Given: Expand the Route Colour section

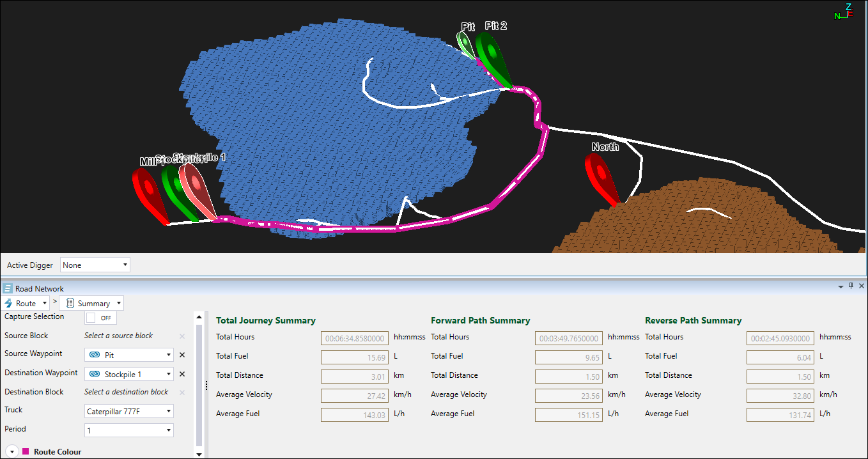Looking at the screenshot, I should 12,452.
